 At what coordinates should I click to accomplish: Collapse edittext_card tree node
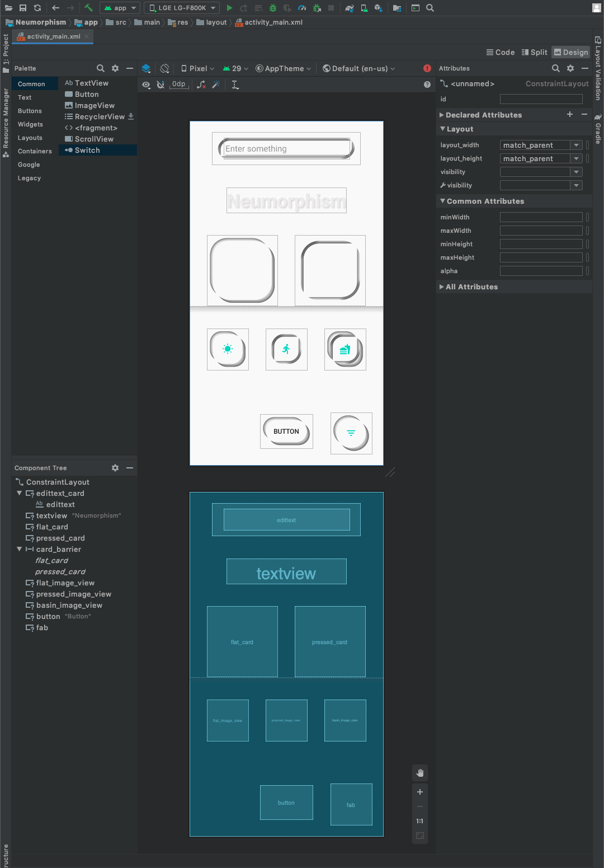[20, 493]
